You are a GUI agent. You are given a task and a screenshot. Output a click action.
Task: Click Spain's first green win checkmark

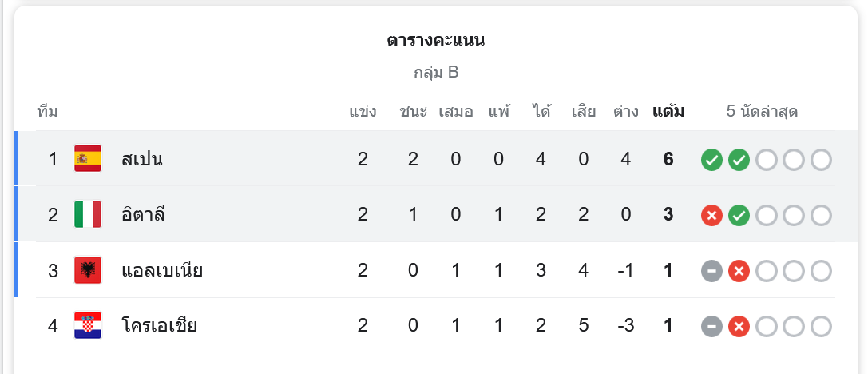coord(711,160)
